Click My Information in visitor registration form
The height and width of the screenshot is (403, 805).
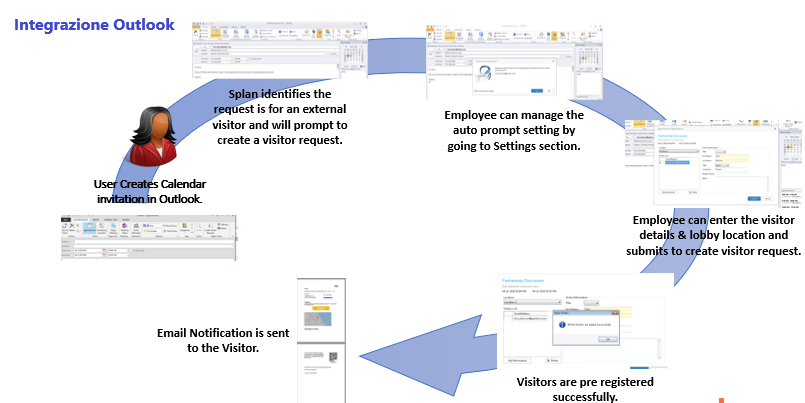[x=668, y=192]
